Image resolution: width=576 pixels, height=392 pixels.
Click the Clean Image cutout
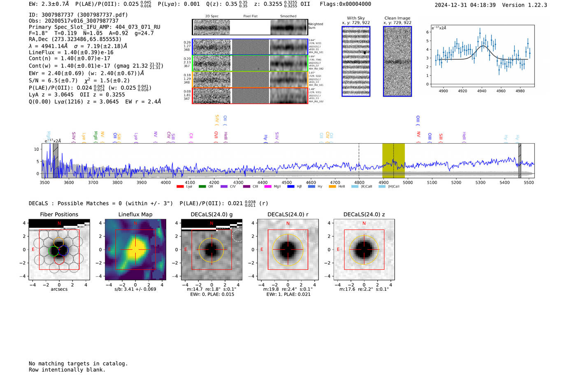[x=397, y=61]
